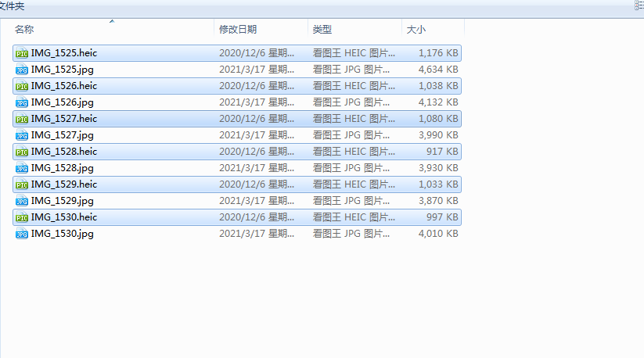Click the date cell of IMG_1525.heic
Screen dimensions: 644x358
click(x=257, y=53)
